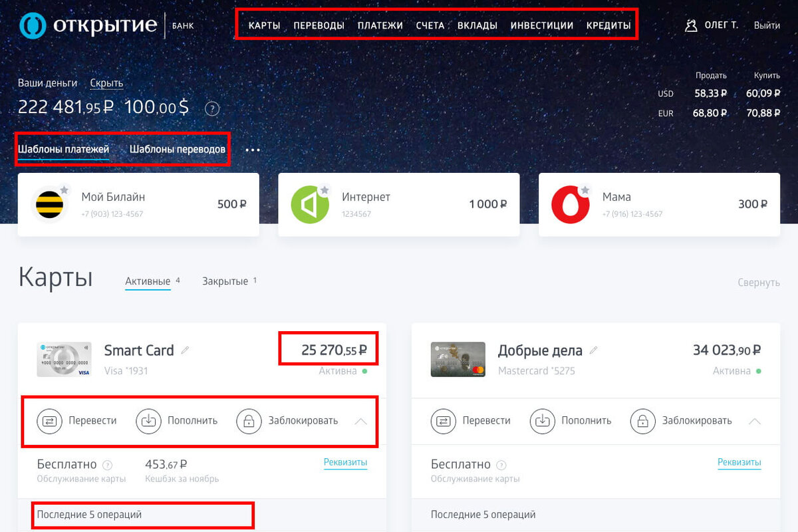Click the pencil icon to rename Smart Card

(186, 350)
